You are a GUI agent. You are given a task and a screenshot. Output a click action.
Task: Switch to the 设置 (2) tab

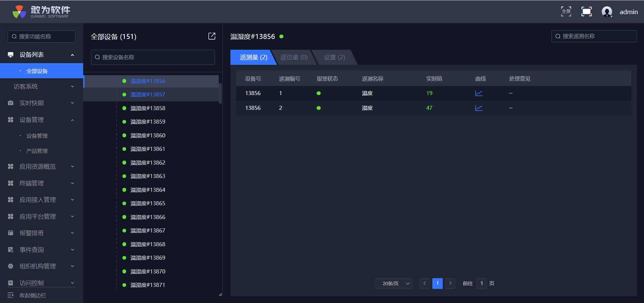click(334, 57)
